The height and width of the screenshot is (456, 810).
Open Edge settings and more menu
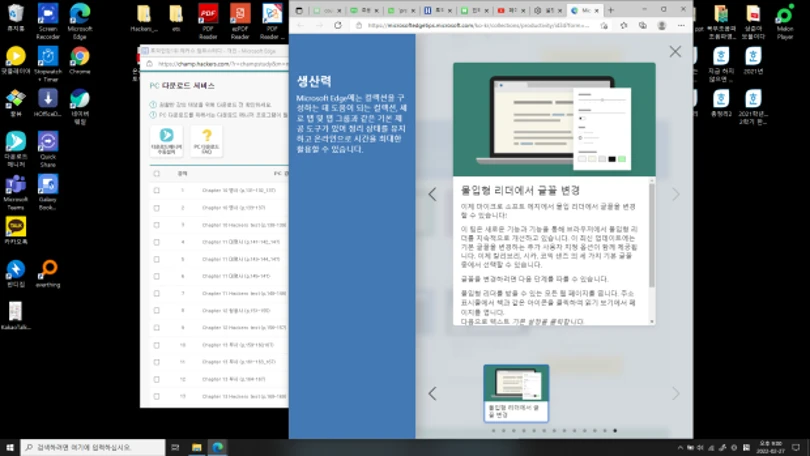(x=681, y=25)
